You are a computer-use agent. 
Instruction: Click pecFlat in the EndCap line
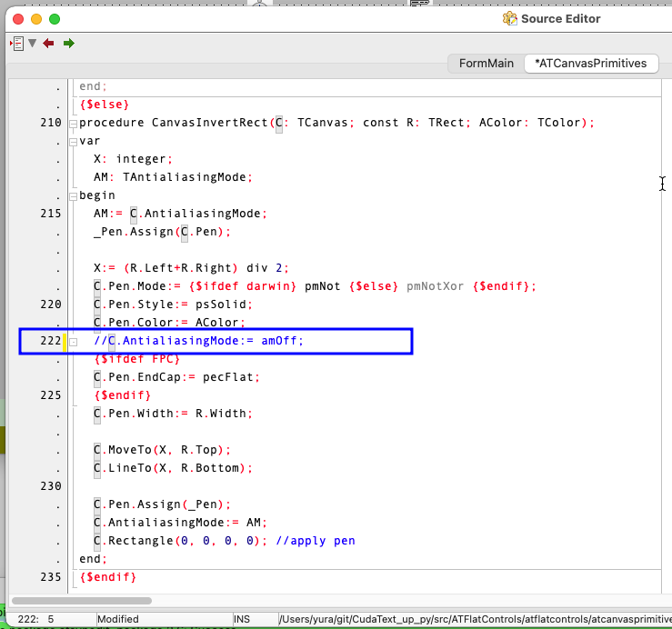point(228,377)
